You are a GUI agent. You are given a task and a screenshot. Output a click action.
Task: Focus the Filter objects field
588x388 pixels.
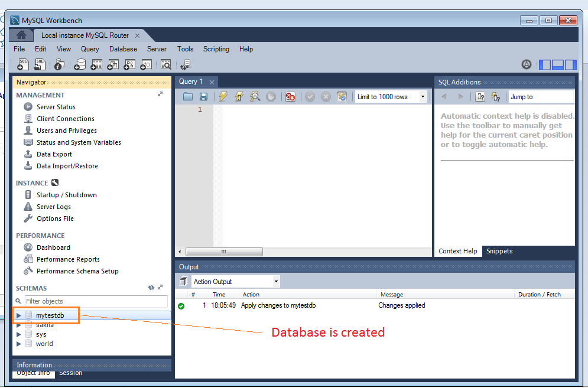click(96, 301)
